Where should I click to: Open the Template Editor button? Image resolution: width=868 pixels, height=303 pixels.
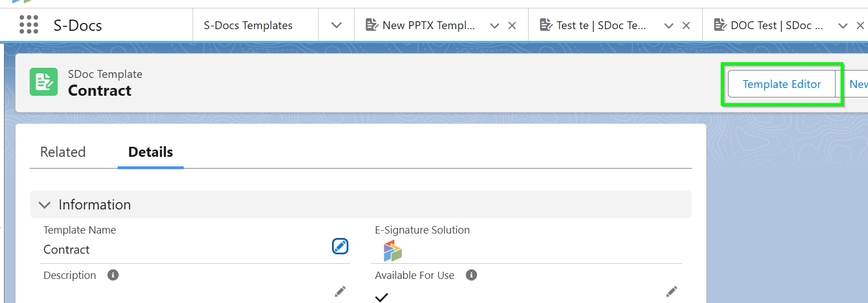pyautogui.click(x=781, y=84)
